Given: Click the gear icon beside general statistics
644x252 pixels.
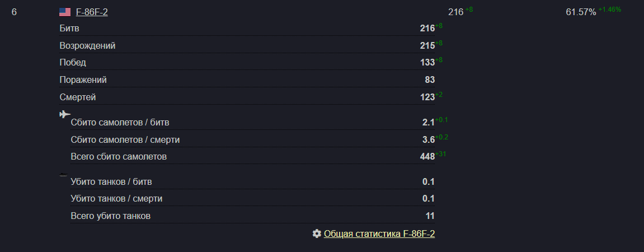Looking at the screenshot, I should (317, 234).
